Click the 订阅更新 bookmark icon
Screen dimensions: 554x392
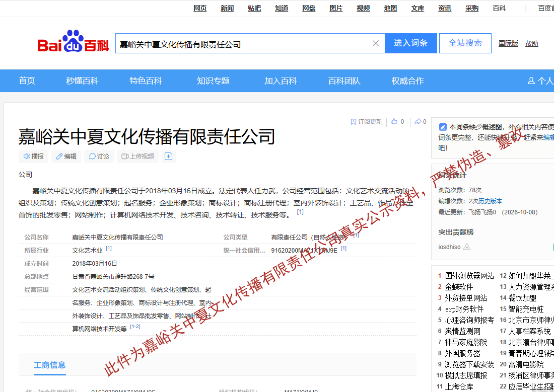pyautogui.click(x=354, y=121)
